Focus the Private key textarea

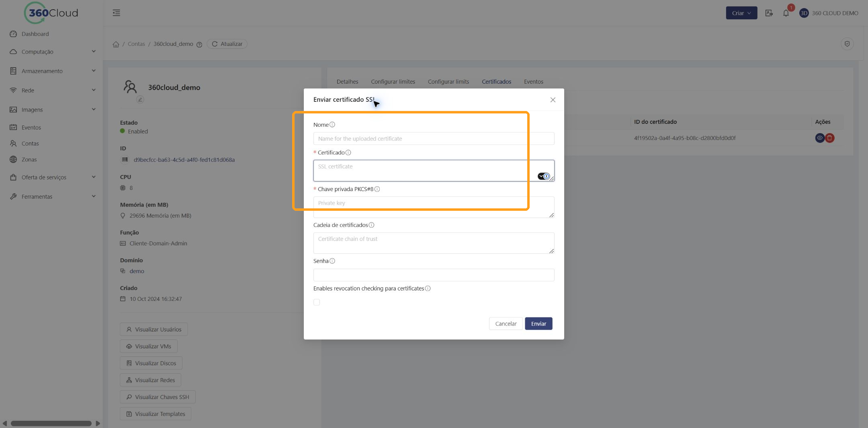tap(434, 207)
